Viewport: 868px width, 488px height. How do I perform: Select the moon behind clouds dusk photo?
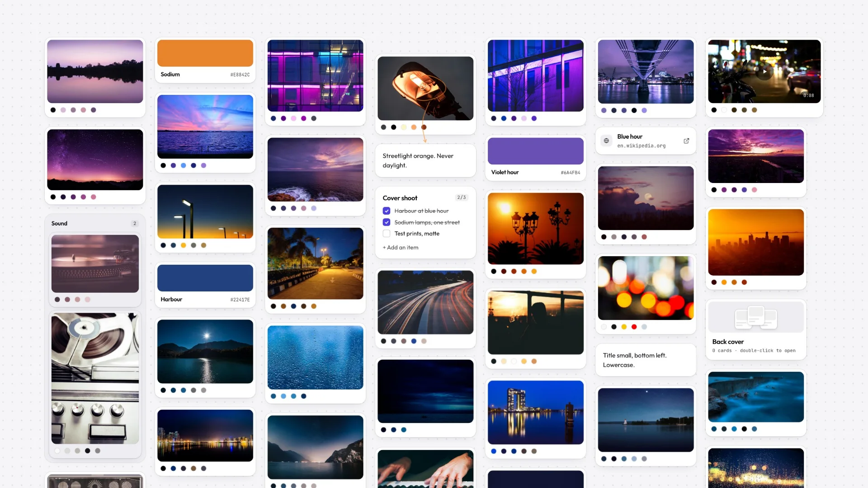(646, 198)
